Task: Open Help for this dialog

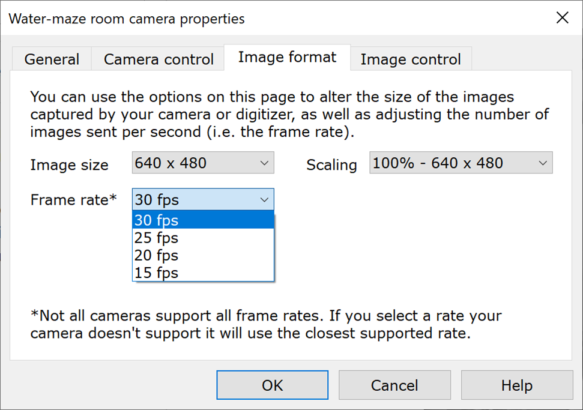Action: click(x=517, y=385)
